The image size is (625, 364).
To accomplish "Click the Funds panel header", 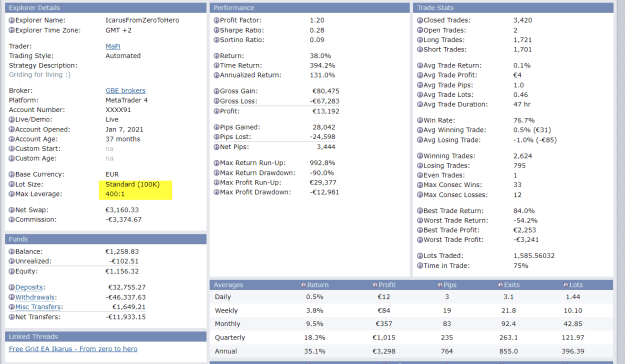I will pyautogui.click(x=106, y=239).
